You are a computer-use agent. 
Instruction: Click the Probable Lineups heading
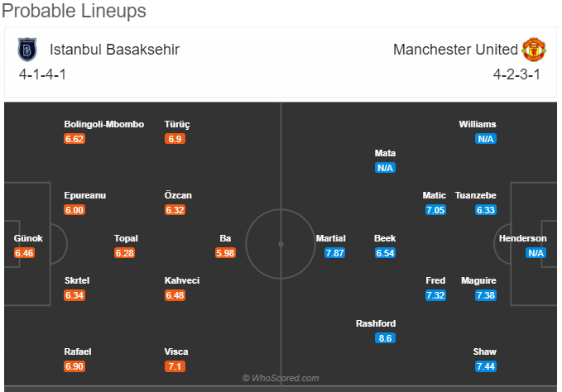click(74, 11)
